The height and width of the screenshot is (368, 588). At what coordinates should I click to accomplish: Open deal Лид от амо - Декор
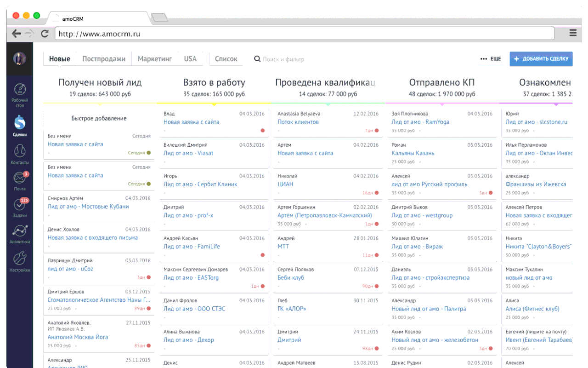(x=189, y=340)
